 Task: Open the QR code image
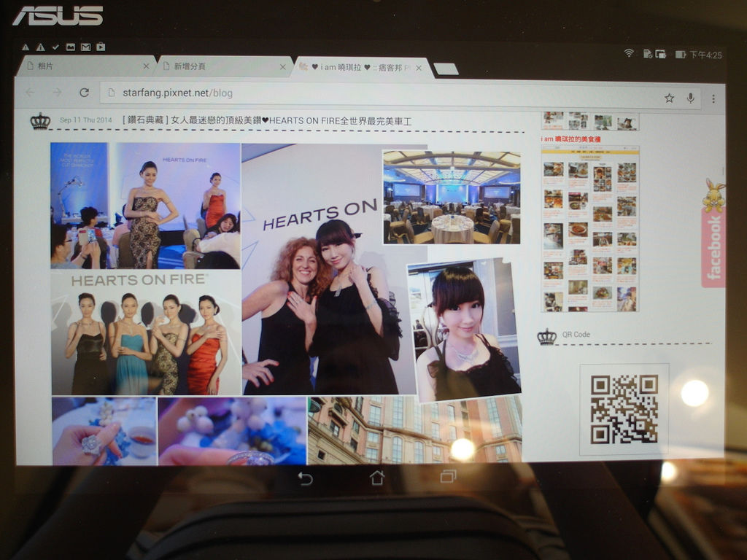coord(624,408)
